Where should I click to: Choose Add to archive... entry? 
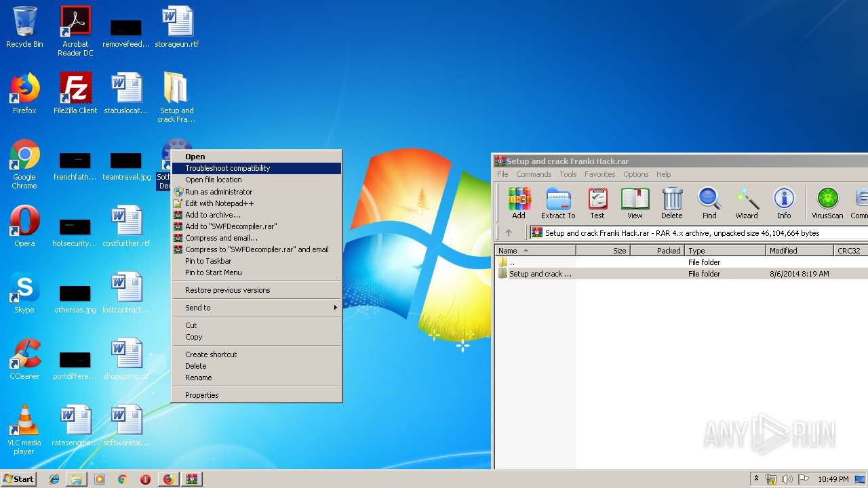(x=256, y=215)
